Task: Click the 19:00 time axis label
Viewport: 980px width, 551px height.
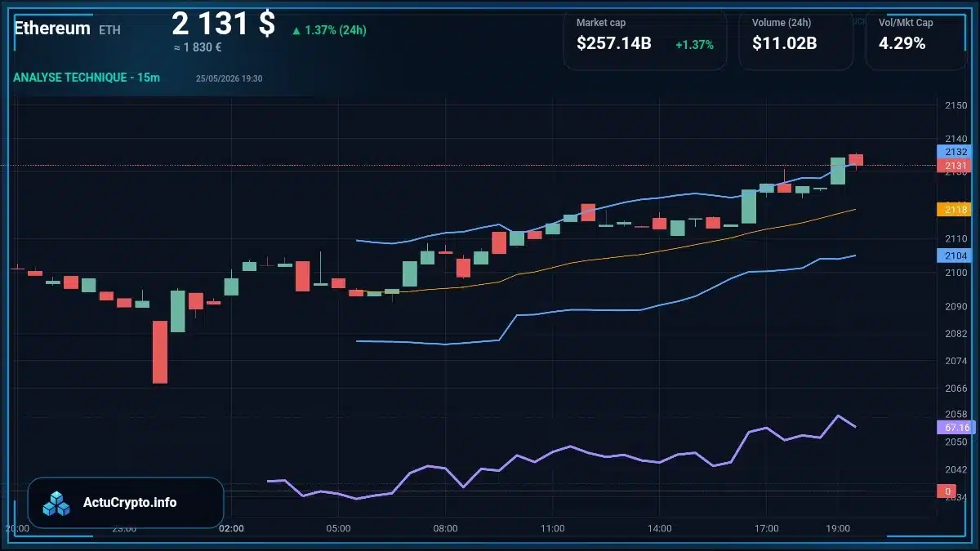Action: (838, 529)
